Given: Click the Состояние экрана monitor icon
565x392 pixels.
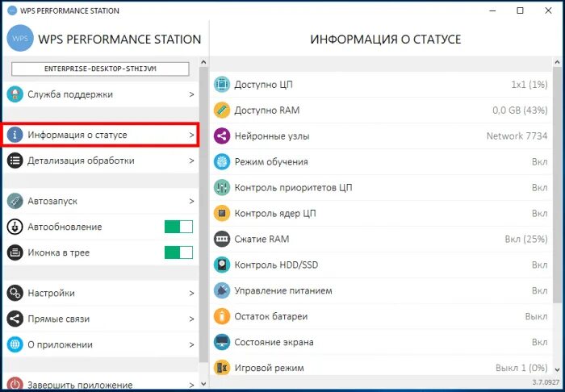Looking at the screenshot, I should [x=222, y=342].
